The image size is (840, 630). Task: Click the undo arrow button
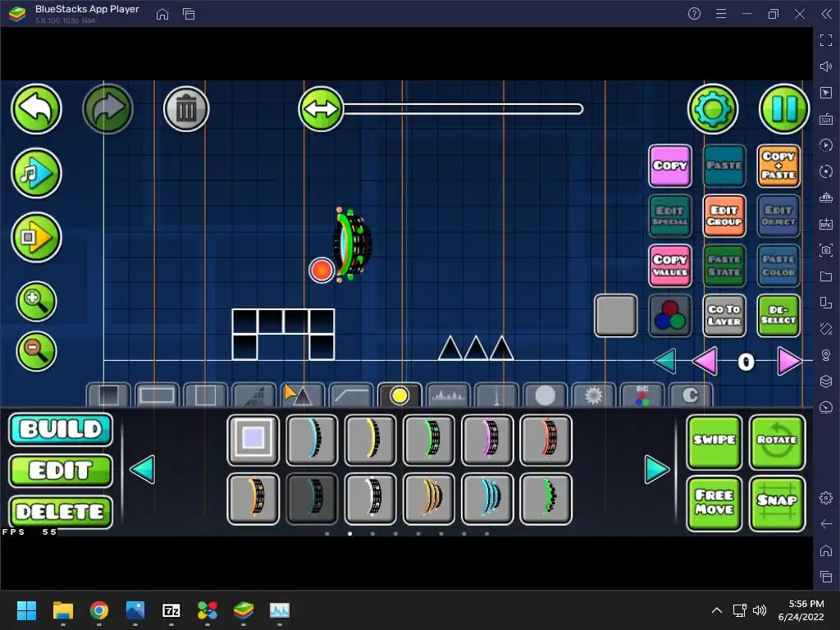click(36, 109)
